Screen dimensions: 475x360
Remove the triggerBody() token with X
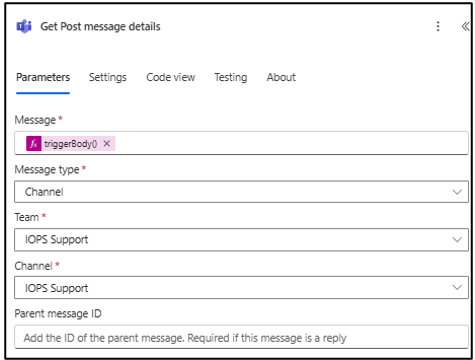point(107,144)
